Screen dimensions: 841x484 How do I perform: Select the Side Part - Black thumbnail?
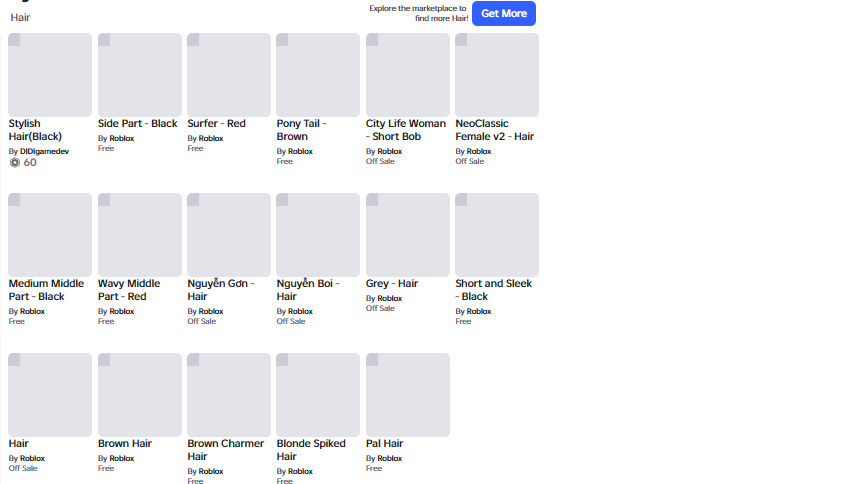[x=139, y=75]
